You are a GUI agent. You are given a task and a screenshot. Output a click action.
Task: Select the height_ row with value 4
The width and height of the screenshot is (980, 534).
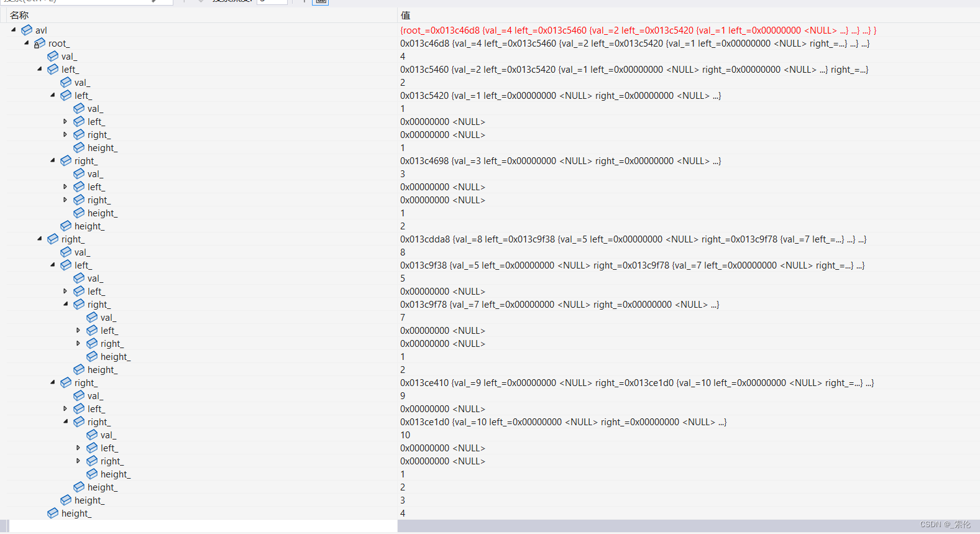click(76, 513)
